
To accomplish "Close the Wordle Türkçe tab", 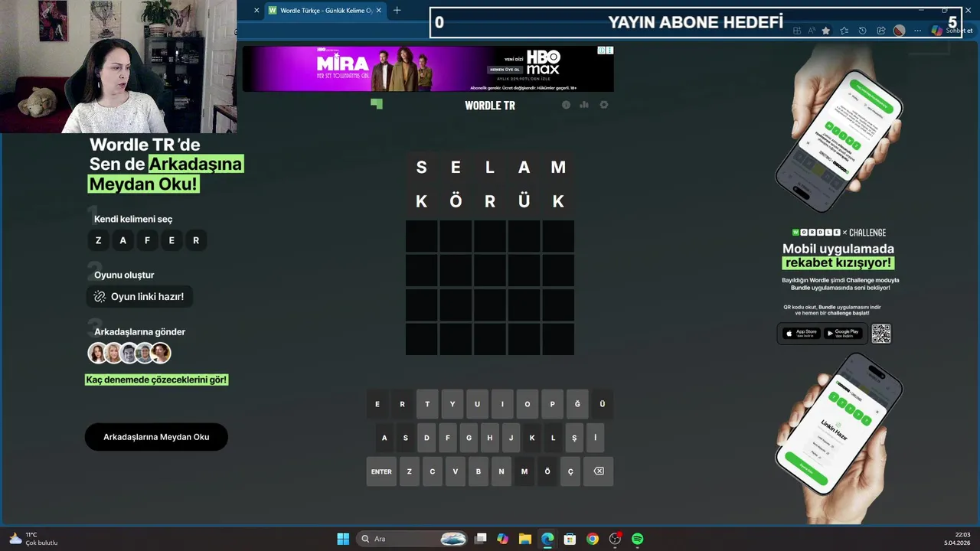I will point(378,11).
